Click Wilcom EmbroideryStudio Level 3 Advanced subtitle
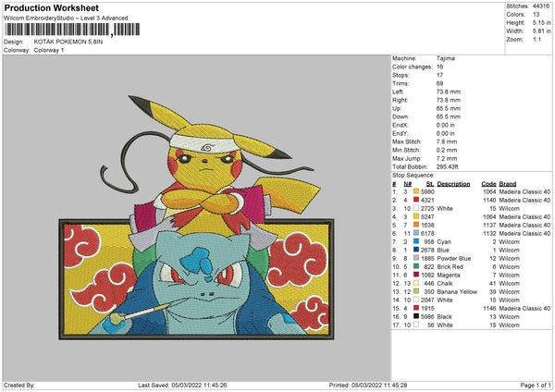Viewport: 555px width, 392px height. coord(66,18)
